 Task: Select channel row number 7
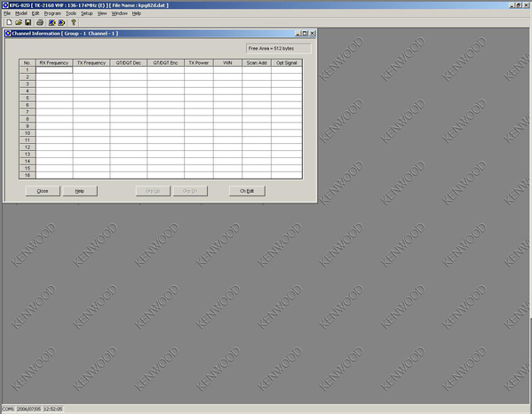pyautogui.click(x=28, y=112)
